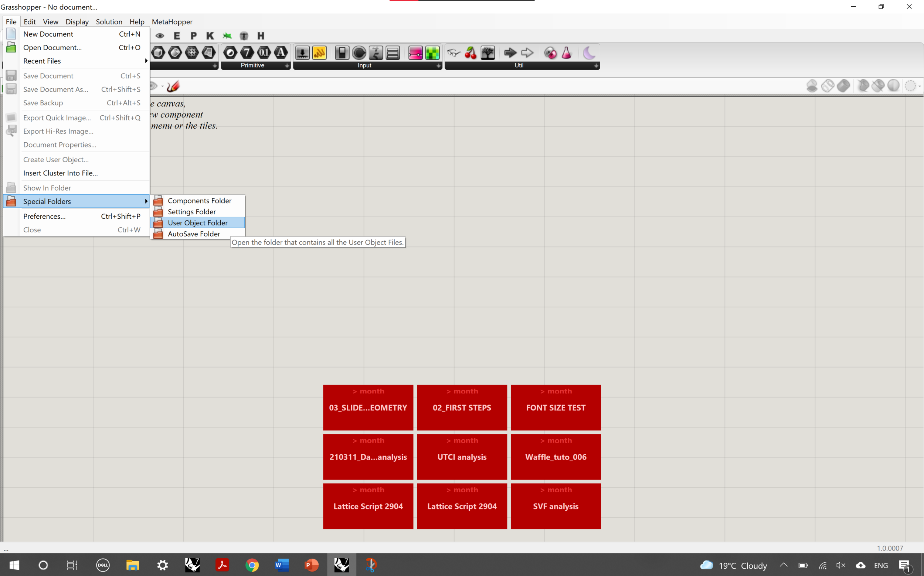Open the MetaHopper menu
The width and height of the screenshot is (924, 576).
pyautogui.click(x=172, y=22)
